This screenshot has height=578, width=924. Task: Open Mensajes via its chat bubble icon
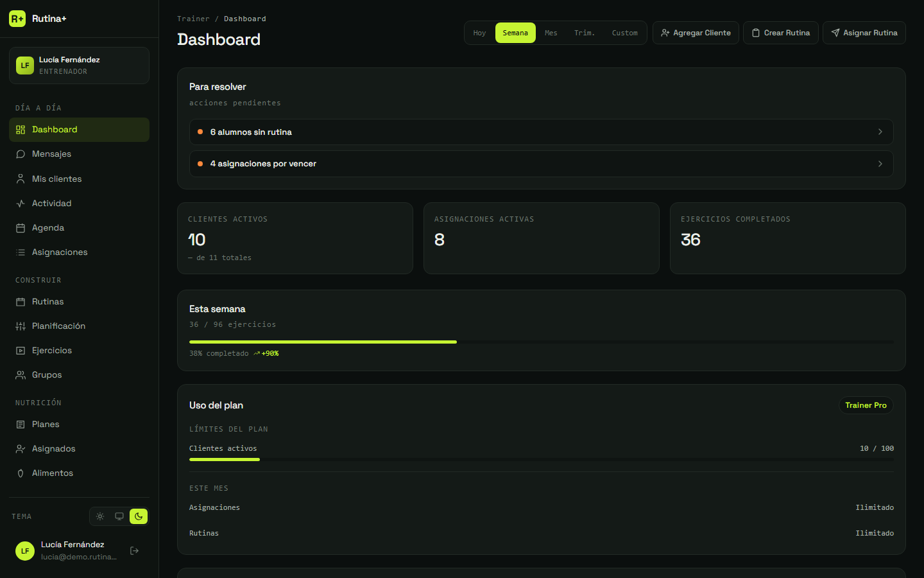coord(21,154)
